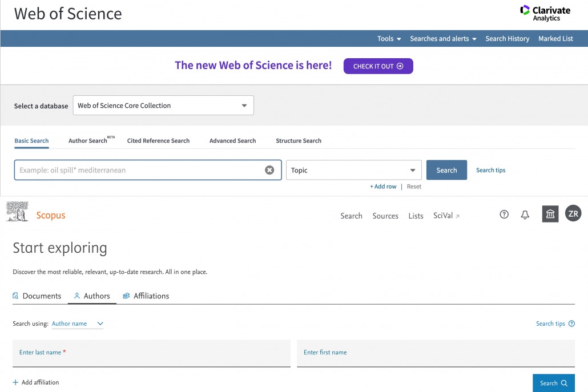Click the 'Start exploring' heading
Viewport: 588px width, 392px height.
click(60, 248)
